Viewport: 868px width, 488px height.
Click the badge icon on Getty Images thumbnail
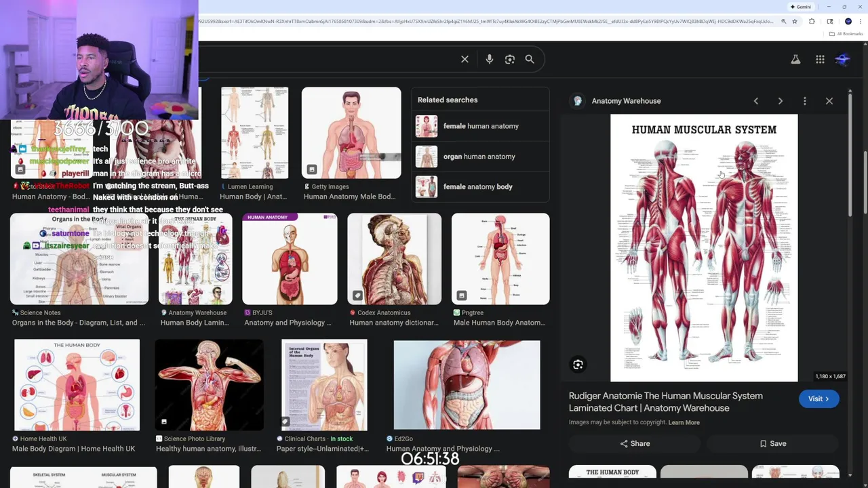point(312,169)
